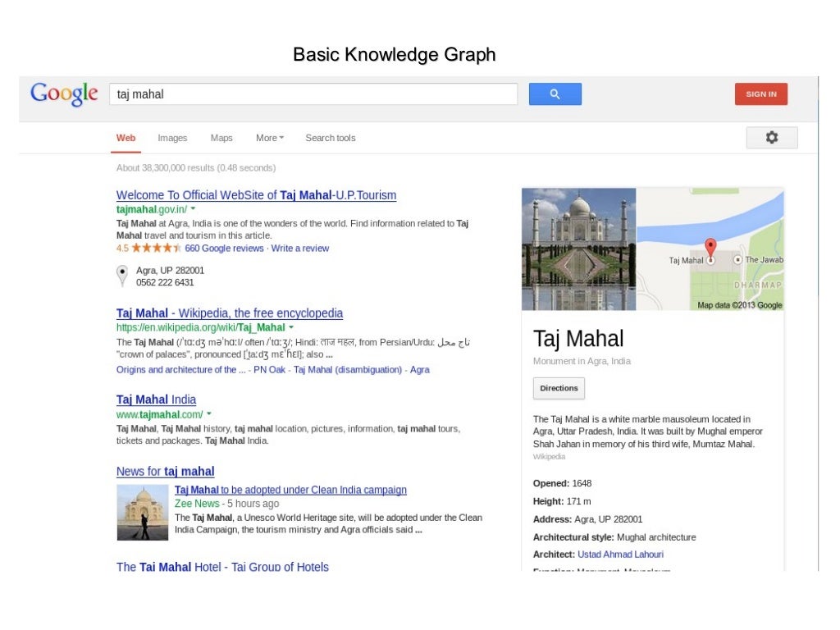Open the More dropdown menu
Screen dimensions: 840x630
(x=269, y=138)
